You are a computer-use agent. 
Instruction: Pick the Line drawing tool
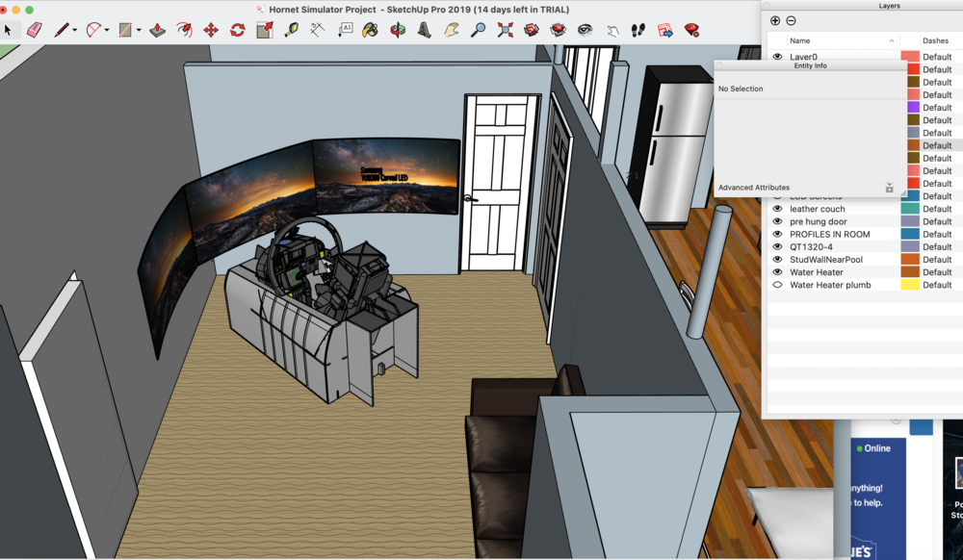(62, 30)
